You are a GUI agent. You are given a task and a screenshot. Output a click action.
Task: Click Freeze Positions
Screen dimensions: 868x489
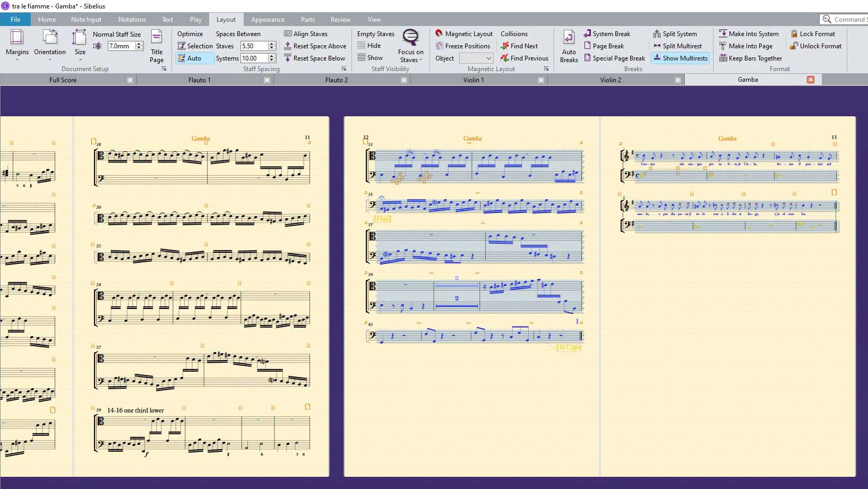(x=463, y=46)
